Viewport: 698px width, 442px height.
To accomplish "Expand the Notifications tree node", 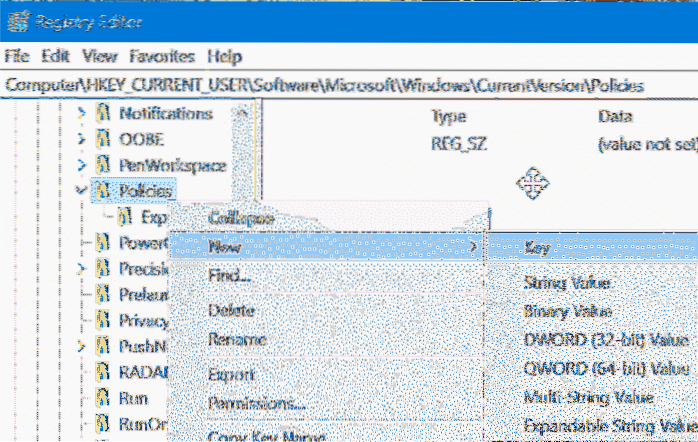I will coord(81,113).
